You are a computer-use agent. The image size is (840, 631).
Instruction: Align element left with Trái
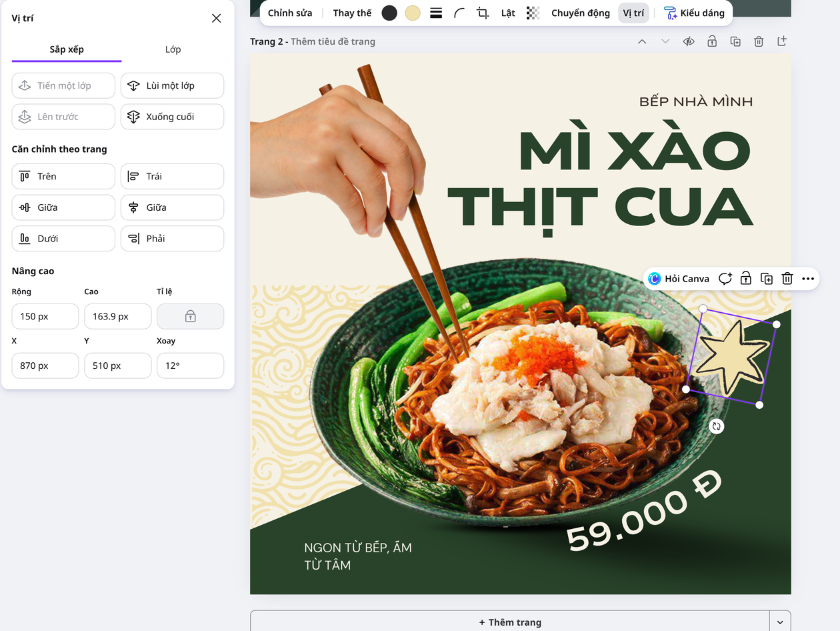coord(172,176)
